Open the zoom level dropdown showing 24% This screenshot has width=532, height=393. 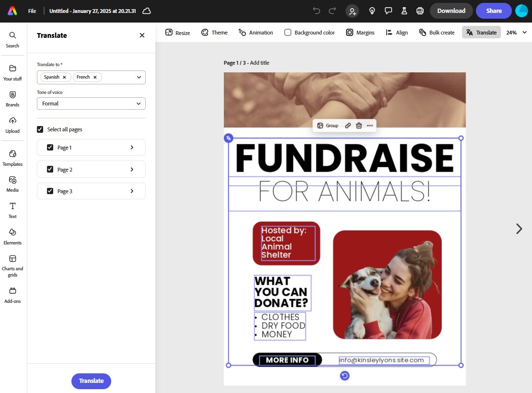tap(517, 32)
